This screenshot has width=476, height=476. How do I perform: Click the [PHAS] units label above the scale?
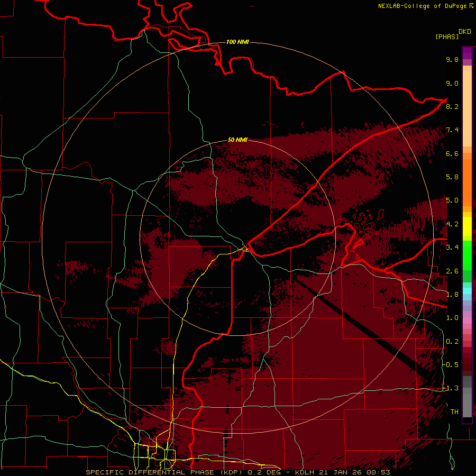(447, 36)
